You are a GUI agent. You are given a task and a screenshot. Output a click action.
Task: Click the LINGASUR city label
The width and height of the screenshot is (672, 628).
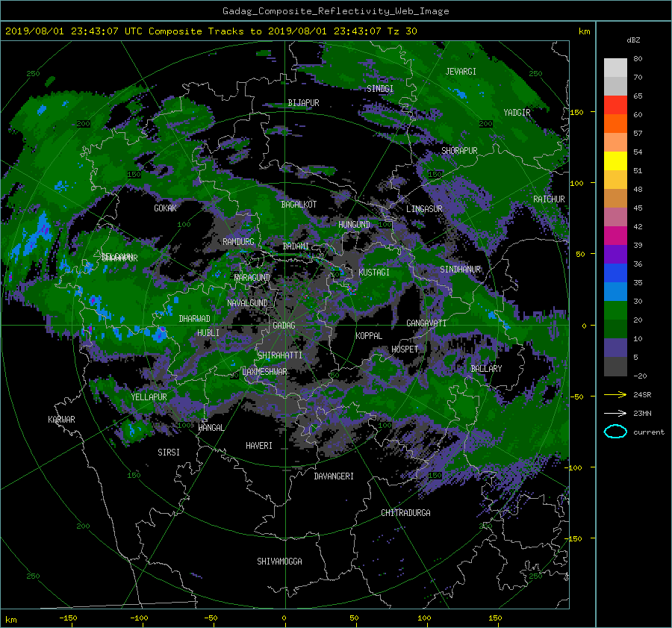pos(424,209)
